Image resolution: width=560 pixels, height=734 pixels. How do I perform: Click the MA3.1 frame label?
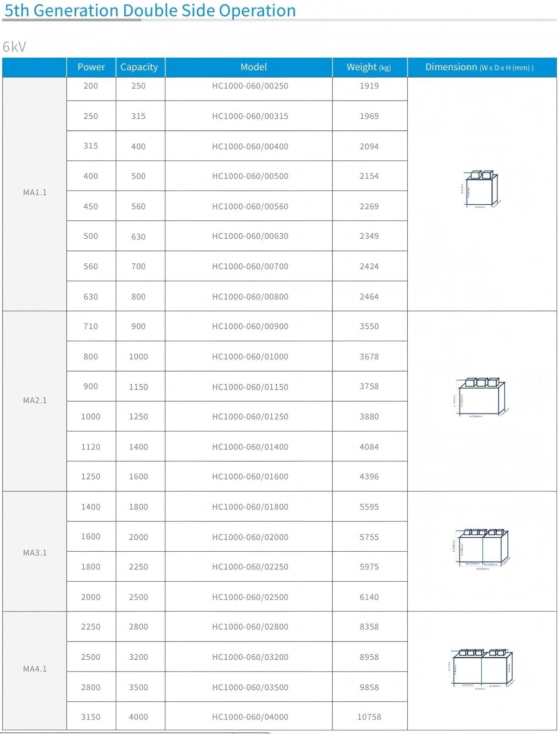pyautogui.click(x=35, y=553)
